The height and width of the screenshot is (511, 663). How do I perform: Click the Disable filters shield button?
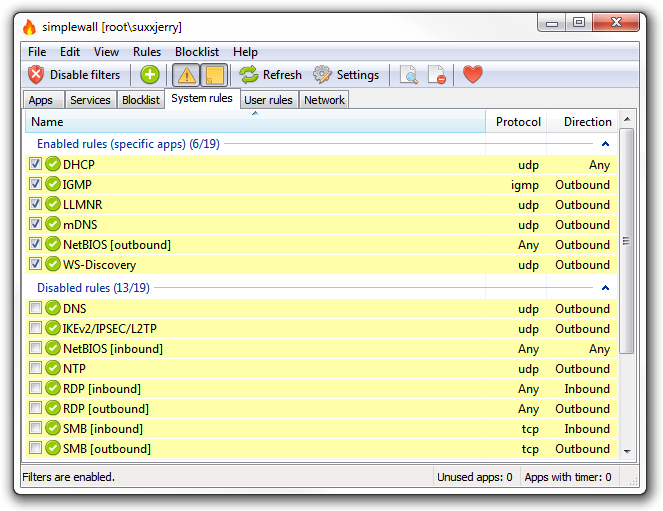(74, 75)
